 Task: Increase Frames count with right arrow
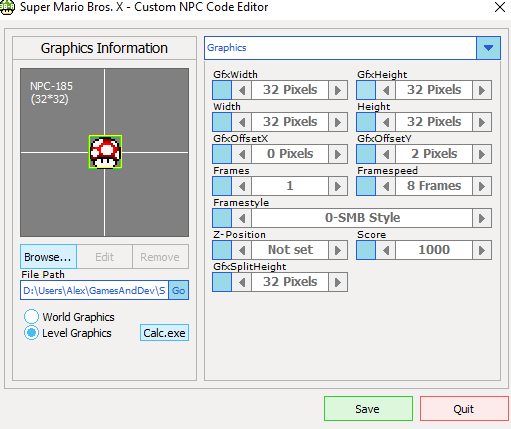[338, 186]
